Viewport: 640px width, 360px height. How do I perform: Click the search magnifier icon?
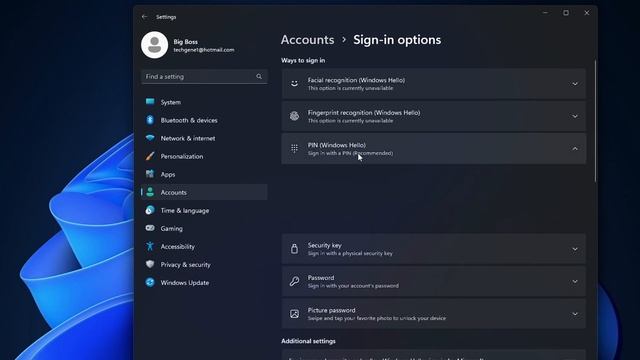(259, 76)
